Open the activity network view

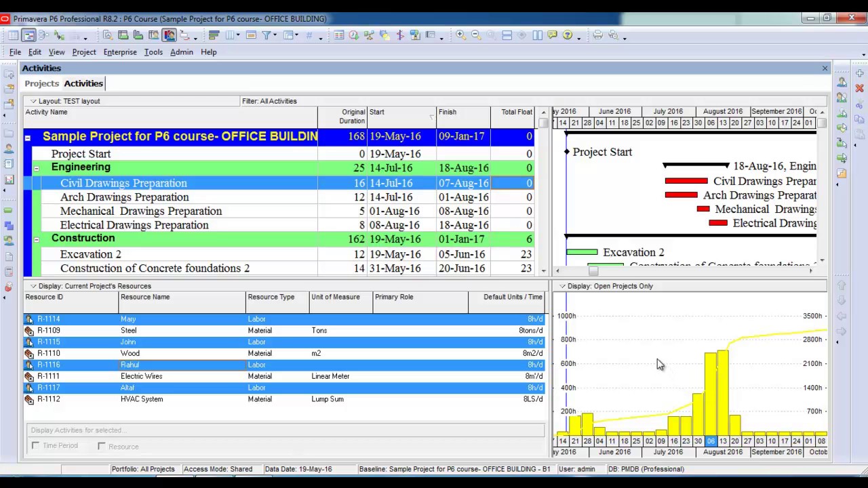pos(43,35)
